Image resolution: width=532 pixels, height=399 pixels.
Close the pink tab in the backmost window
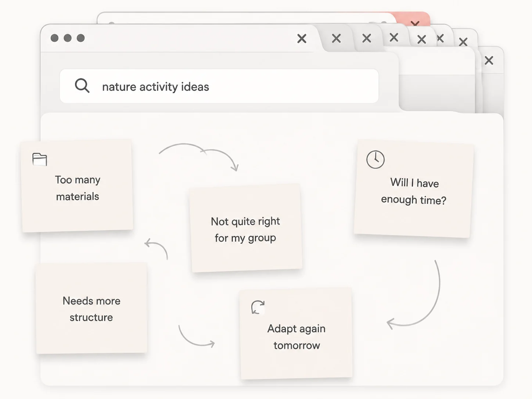415,24
